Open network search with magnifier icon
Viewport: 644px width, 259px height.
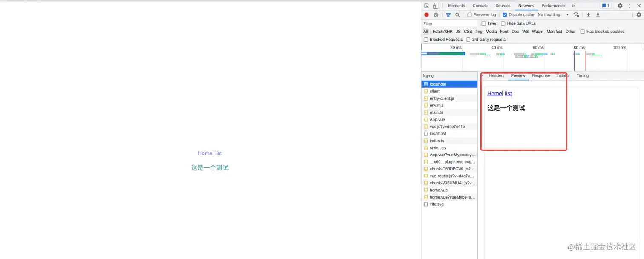pos(457,14)
